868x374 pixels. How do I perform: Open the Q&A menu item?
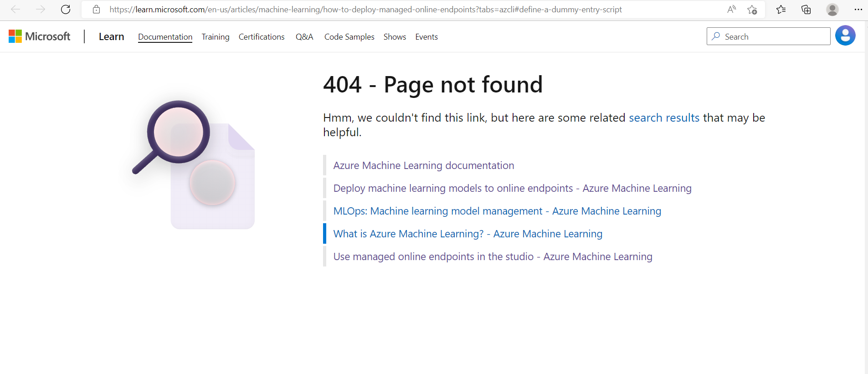click(304, 37)
